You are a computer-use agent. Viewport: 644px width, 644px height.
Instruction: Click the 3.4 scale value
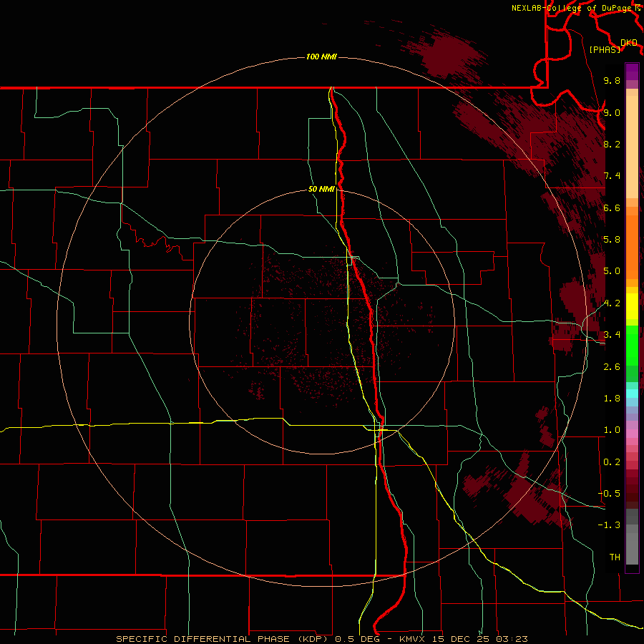[x=612, y=335]
